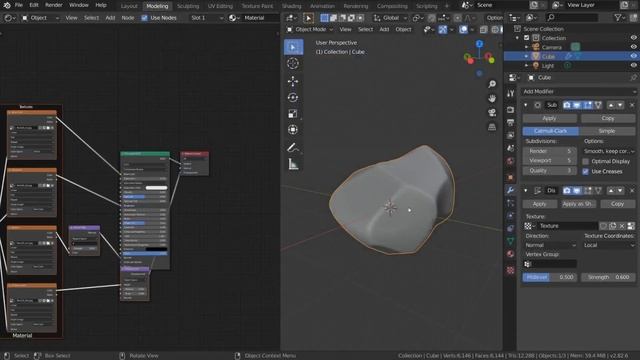640x360 pixels.
Task: Switch perspective/orthographic grid icon
Action: click(492, 127)
